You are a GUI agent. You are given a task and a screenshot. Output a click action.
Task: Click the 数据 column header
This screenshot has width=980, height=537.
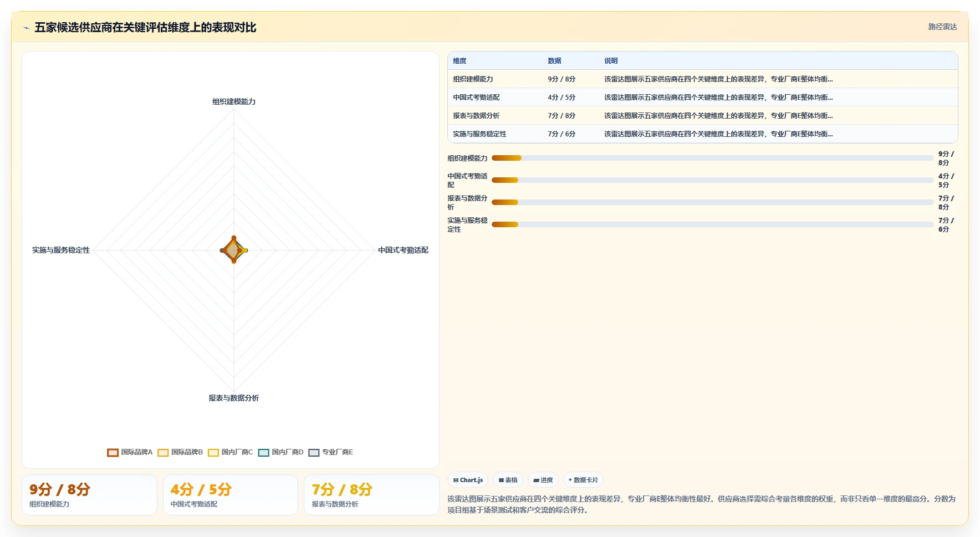click(x=554, y=61)
